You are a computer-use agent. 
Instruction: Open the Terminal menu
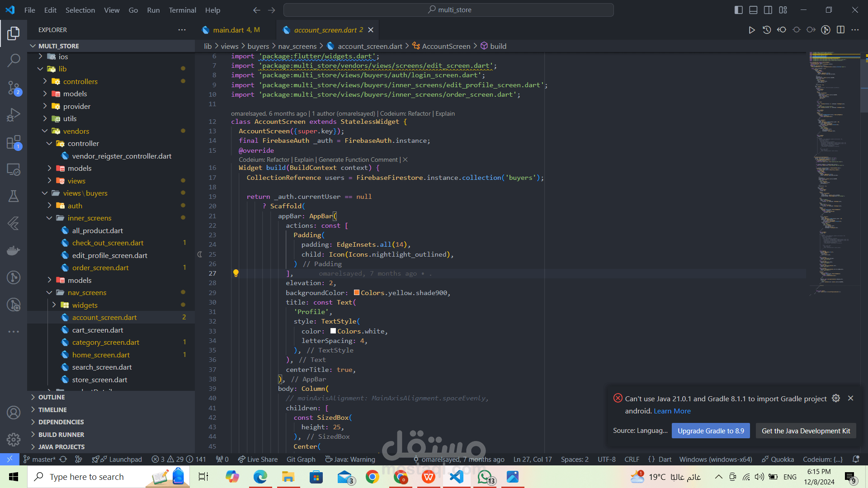point(182,10)
